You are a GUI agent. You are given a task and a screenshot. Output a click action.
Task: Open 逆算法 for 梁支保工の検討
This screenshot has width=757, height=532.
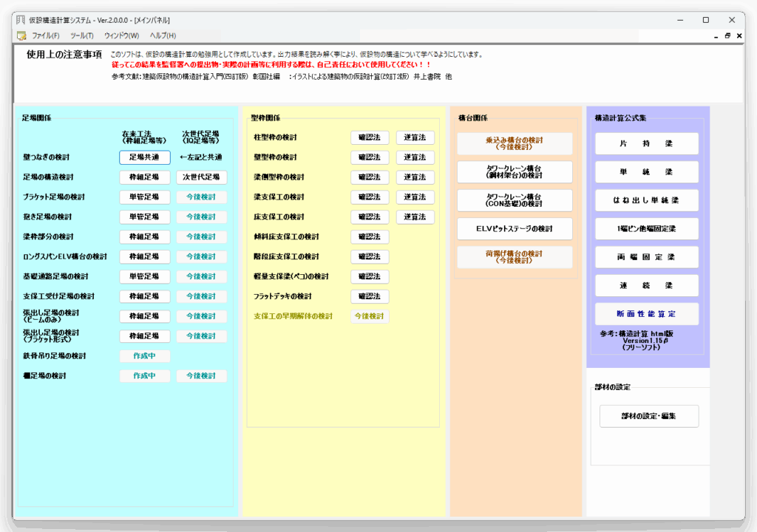(x=415, y=197)
